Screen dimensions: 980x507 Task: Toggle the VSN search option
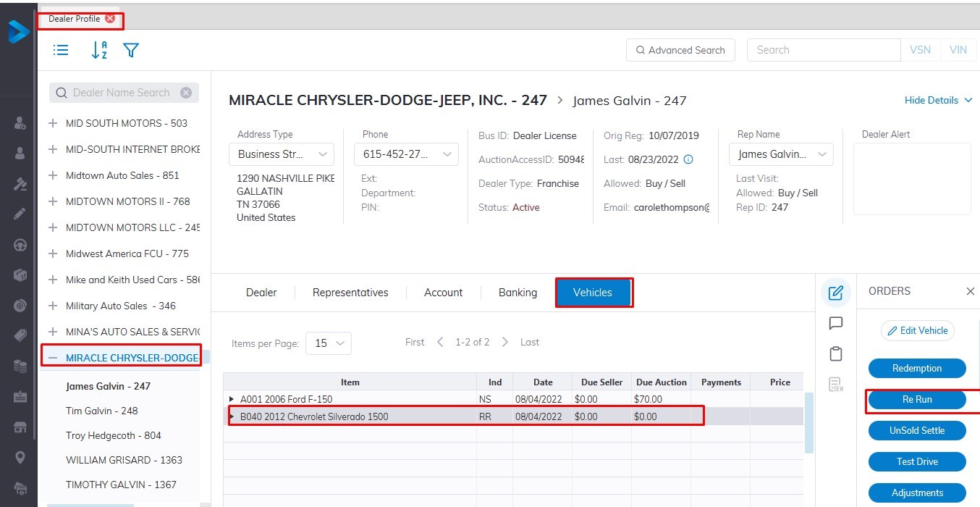920,50
